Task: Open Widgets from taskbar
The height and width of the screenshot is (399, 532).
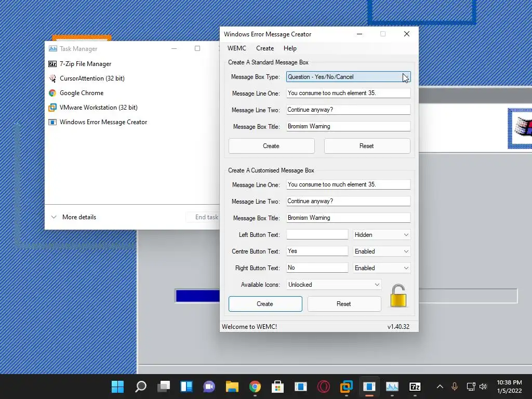Action: (x=187, y=387)
